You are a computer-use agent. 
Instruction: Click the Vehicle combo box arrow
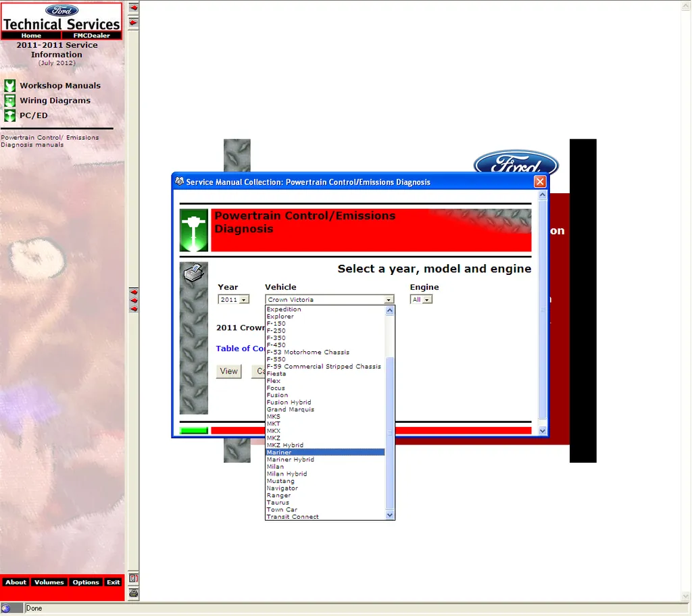[389, 300]
